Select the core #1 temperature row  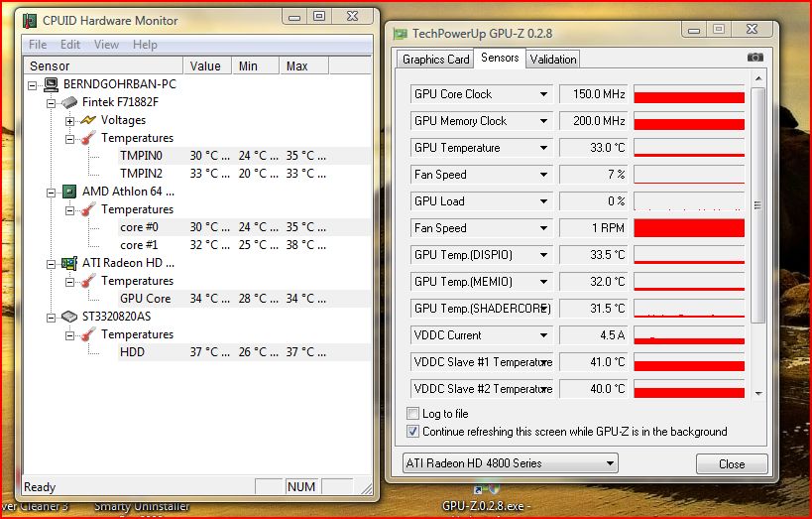tap(245, 245)
